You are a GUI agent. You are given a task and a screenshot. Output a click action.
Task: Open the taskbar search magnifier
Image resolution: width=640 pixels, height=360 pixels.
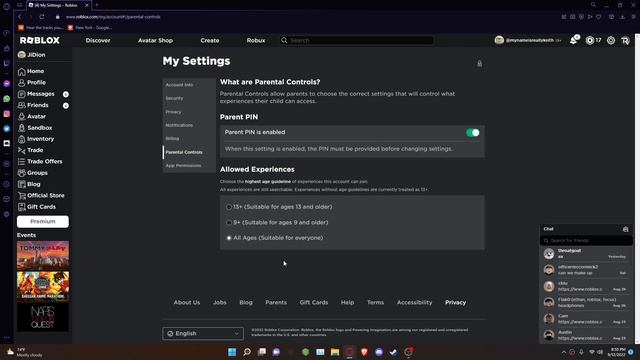point(247,352)
